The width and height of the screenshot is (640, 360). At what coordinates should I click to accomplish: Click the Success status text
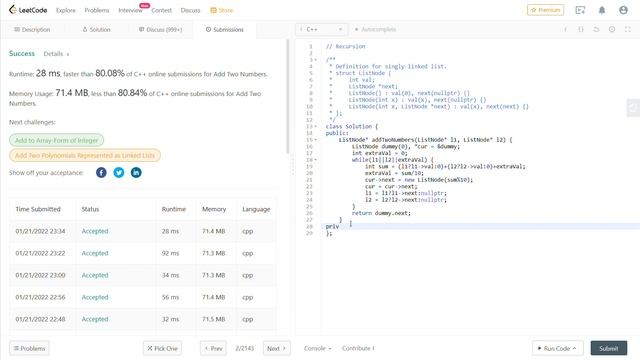[x=22, y=53]
